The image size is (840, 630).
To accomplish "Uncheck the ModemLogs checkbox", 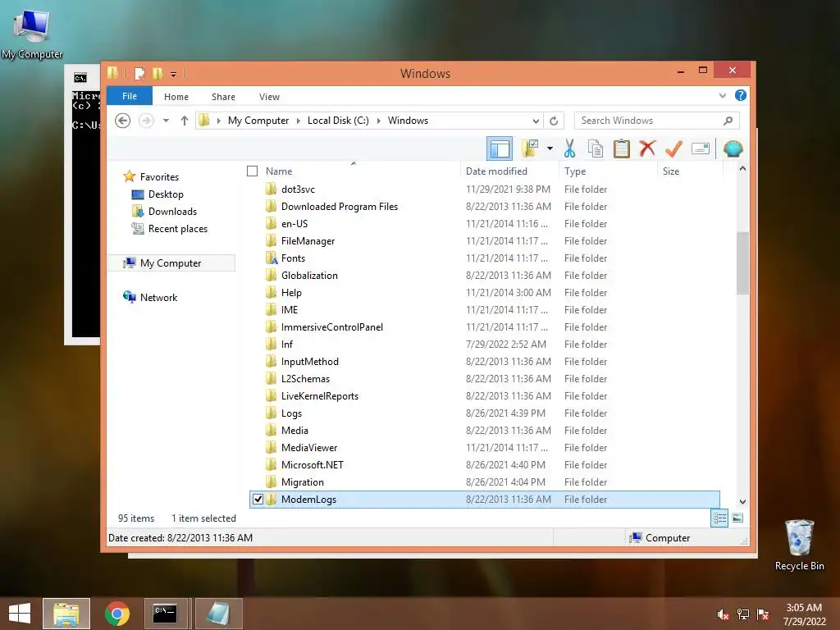I will point(258,500).
